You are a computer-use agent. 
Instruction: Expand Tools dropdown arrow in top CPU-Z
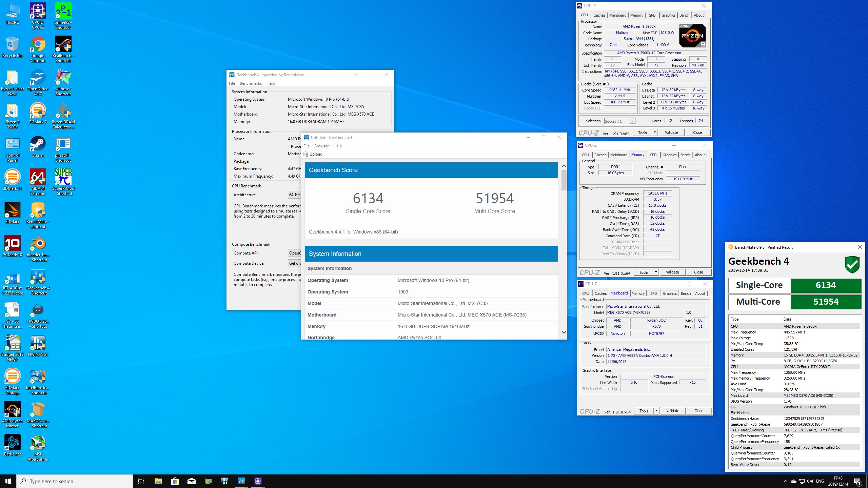click(x=655, y=133)
